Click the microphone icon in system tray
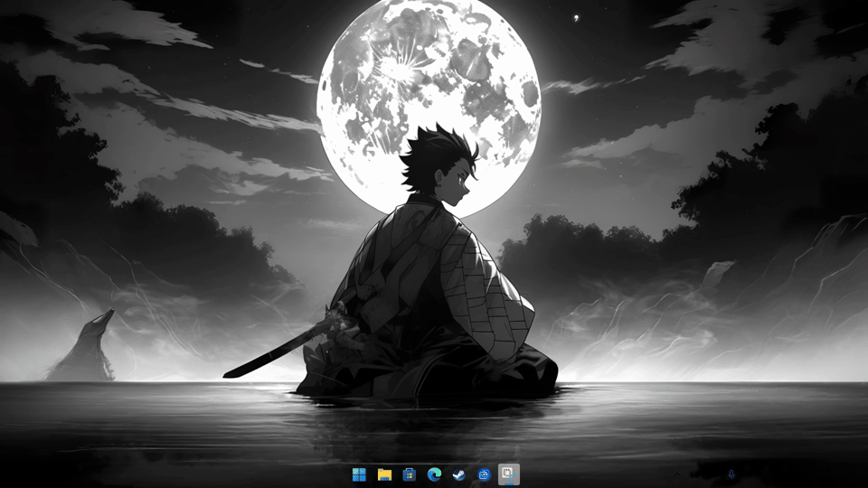The width and height of the screenshot is (868, 488). [x=731, y=474]
